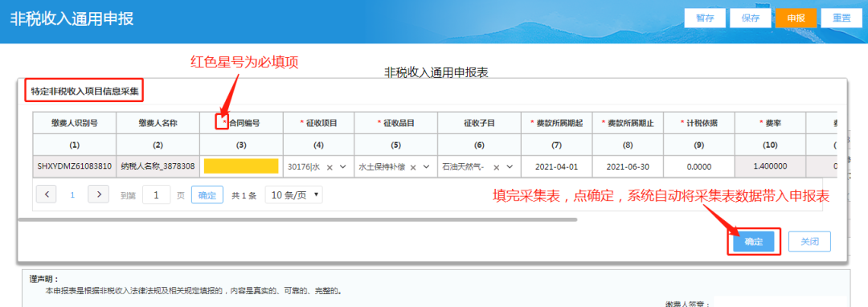Click the 费款所属期止 date 2021-06-30
The height and width of the screenshot is (307, 868).
[x=628, y=166]
